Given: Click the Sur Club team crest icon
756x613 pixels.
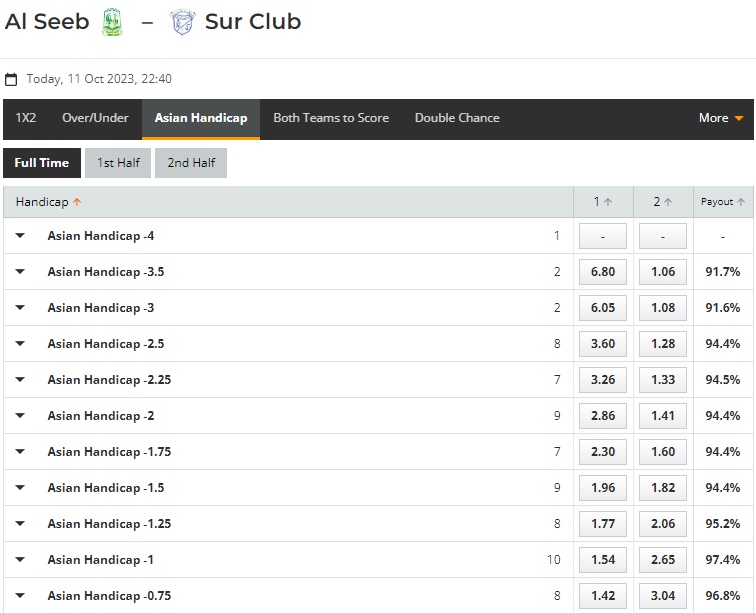Looking at the screenshot, I should click(x=183, y=22).
